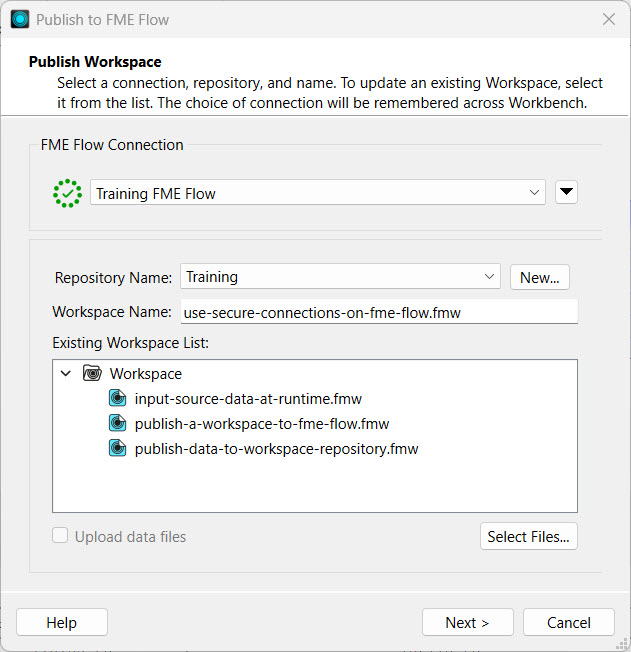Open the black arrow connection options menu

(566, 193)
